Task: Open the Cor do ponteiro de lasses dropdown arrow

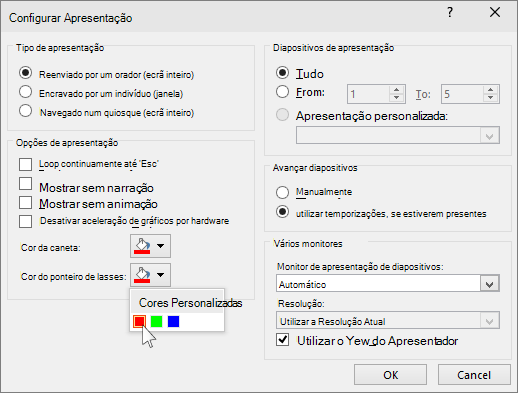Action: click(161, 275)
